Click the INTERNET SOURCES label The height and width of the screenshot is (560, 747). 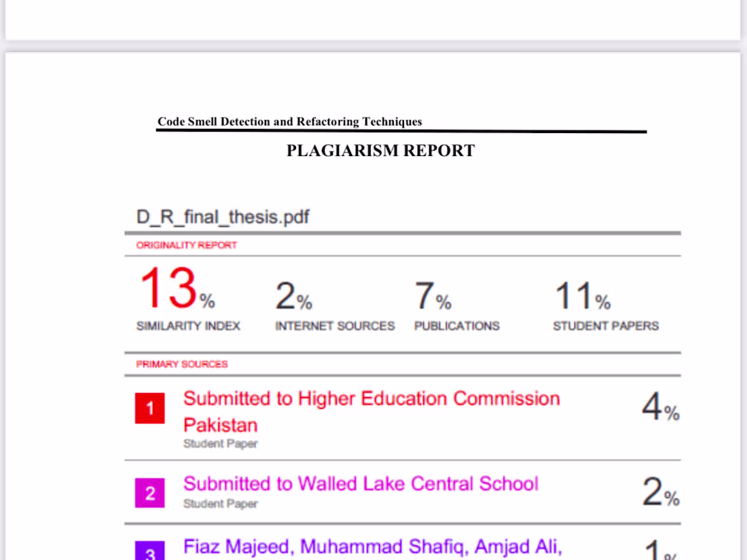335,326
